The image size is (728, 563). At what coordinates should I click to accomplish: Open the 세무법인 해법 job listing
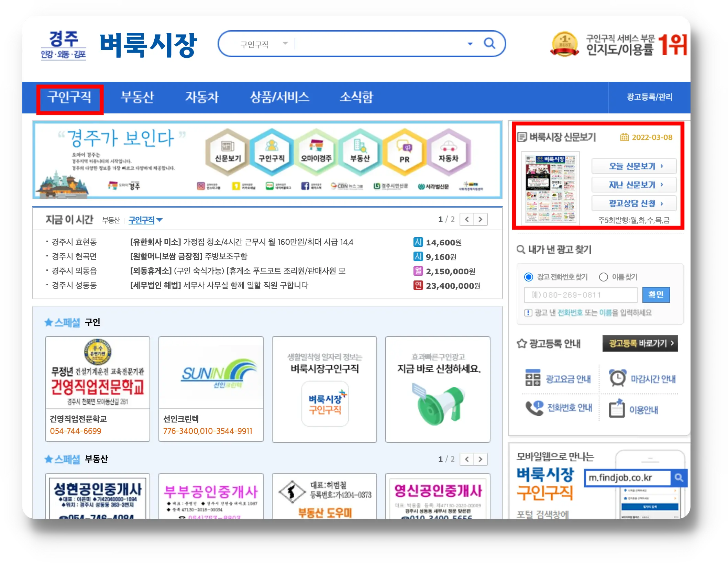219,285
